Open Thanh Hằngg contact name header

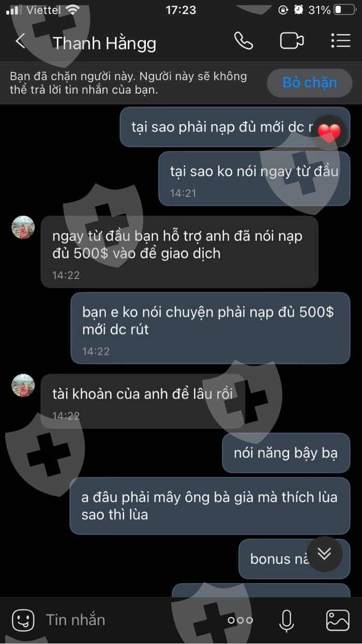coord(104,43)
